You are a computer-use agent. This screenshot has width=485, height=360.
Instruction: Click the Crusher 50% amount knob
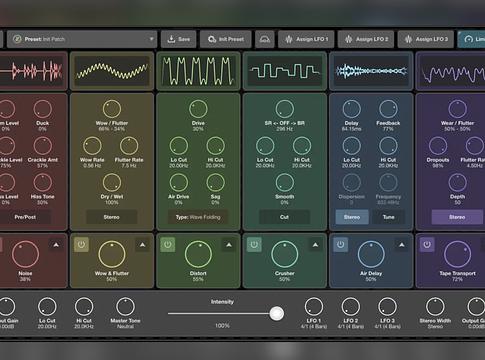pyautogui.click(x=285, y=254)
